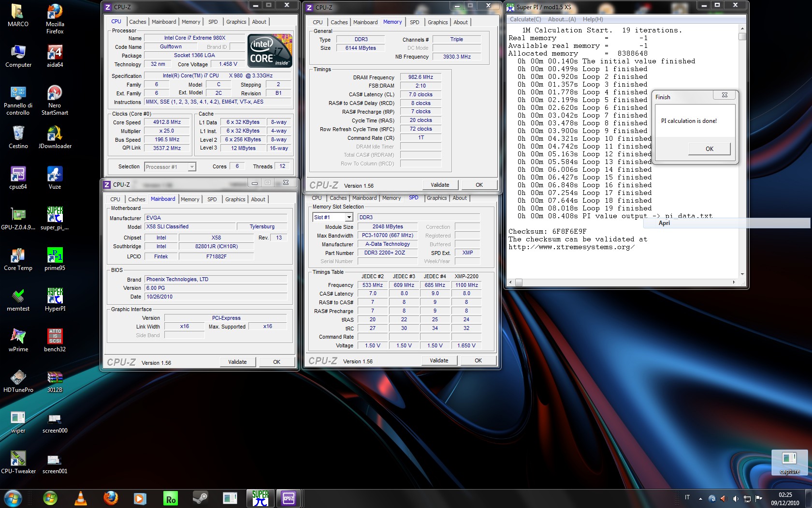Image resolution: width=812 pixels, height=508 pixels.
Task: Select DRAM Frequency value 982.6 MHz
Action: (x=420, y=77)
